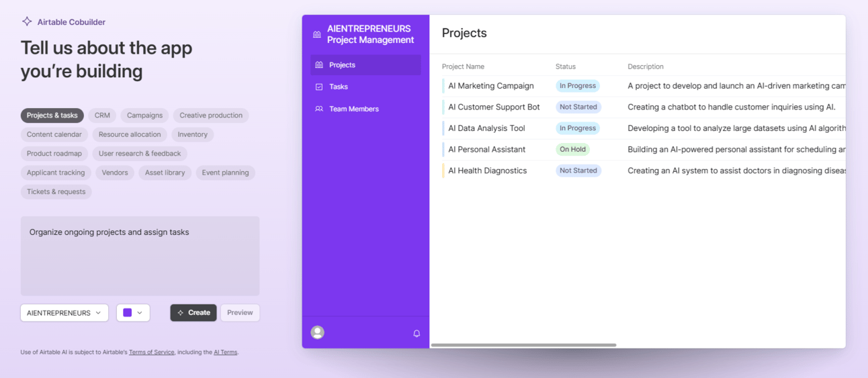Open the AIENTREPRENEURS workspace dropdown
The height and width of the screenshot is (378, 868).
pyautogui.click(x=64, y=313)
